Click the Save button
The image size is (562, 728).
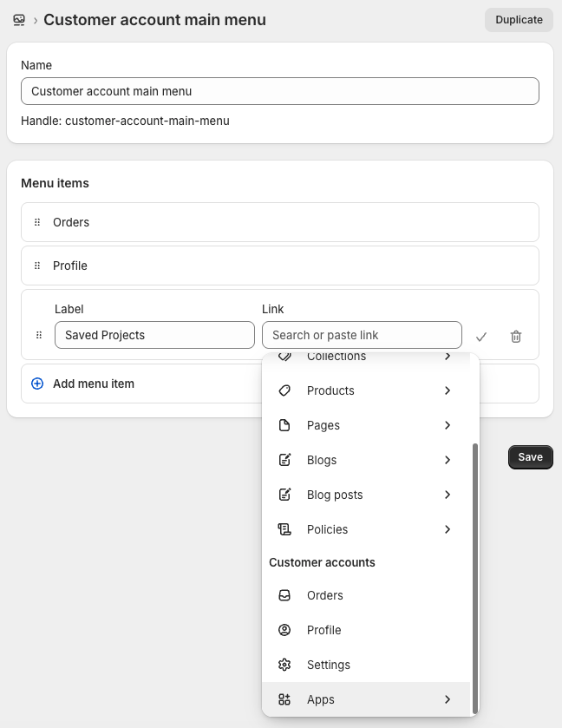coord(530,457)
